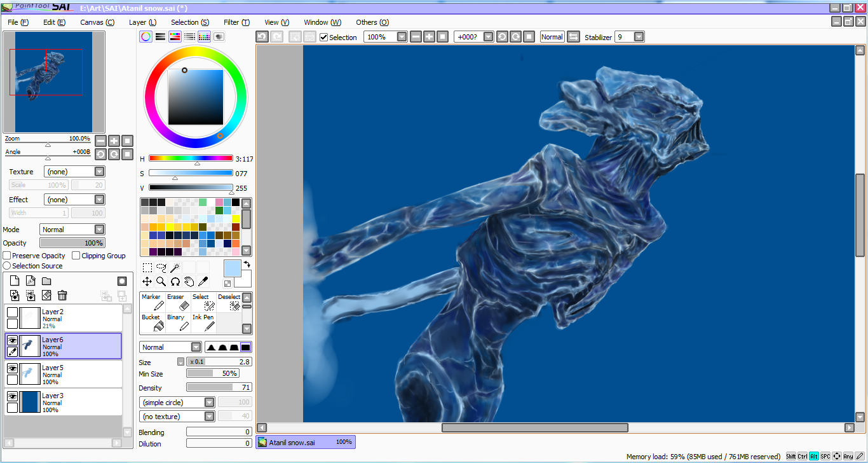Activate the magic wand selection tool
Image resolution: width=868 pixels, height=463 pixels.
pos(175,268)
